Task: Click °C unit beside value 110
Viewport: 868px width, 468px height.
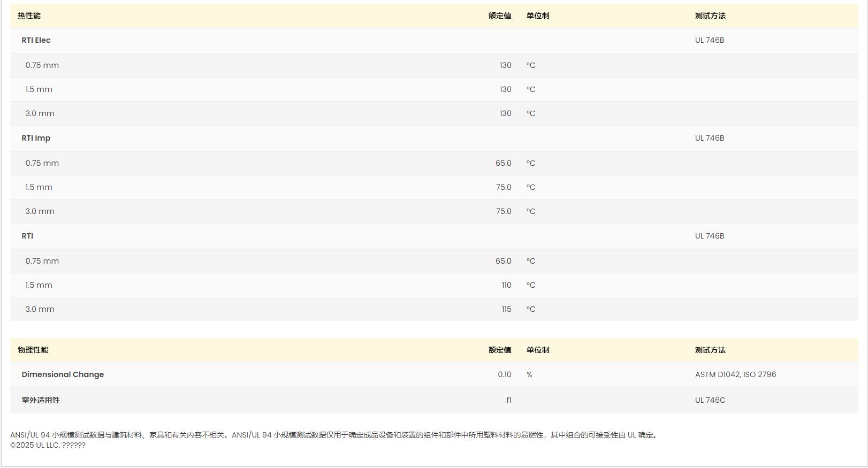Action: coord(531,285)
